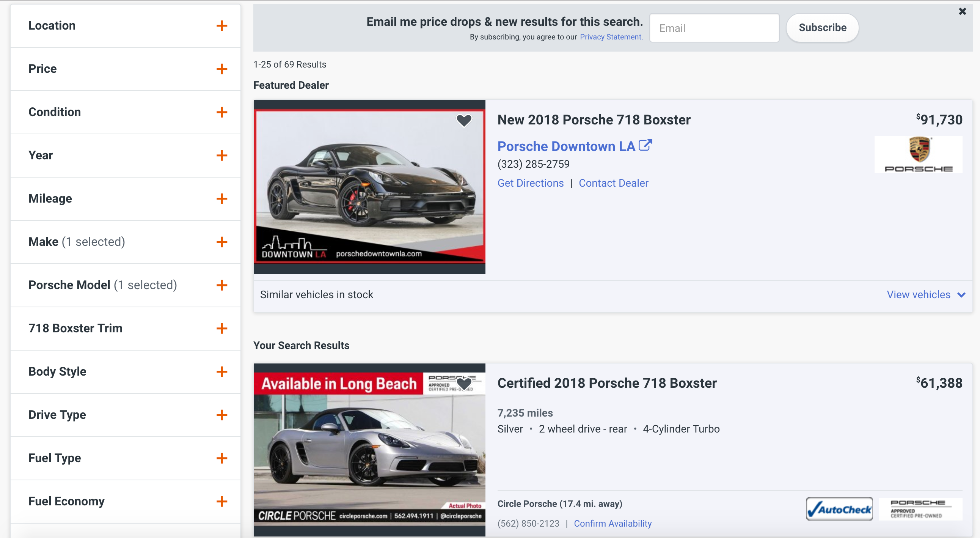Expand the Location filter plus icon
This screenshot has height=538, width=980.
222,26
